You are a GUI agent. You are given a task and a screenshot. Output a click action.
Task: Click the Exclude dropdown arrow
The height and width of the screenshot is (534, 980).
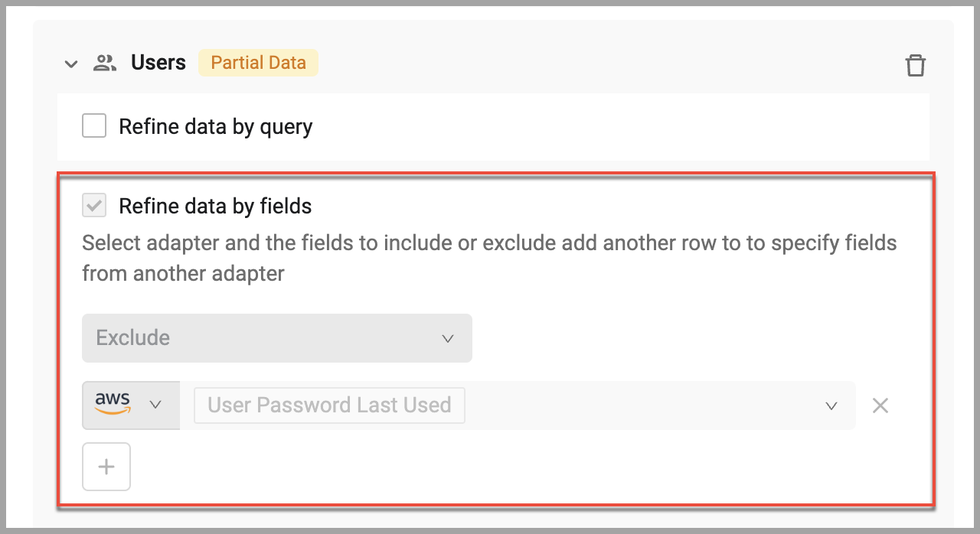[448, 339]
